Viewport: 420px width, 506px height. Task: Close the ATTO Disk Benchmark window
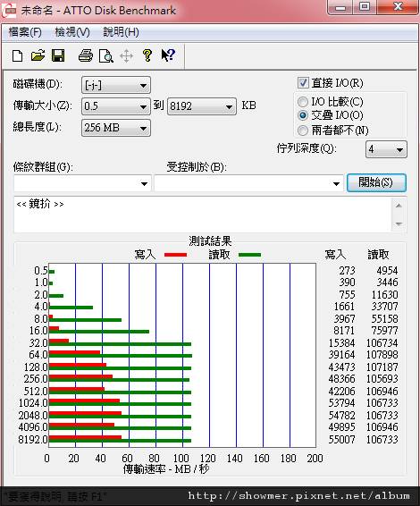tap(399, 7)
